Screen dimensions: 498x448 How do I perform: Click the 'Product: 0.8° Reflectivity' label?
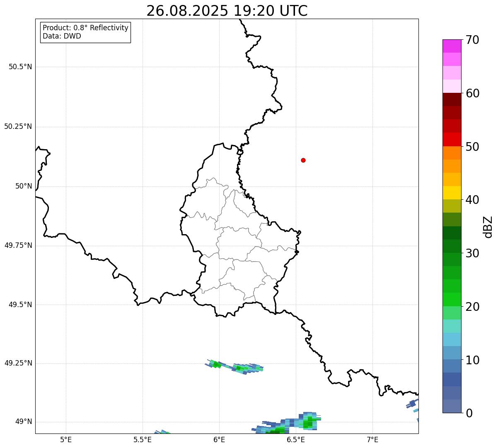[x=86, y=28]
